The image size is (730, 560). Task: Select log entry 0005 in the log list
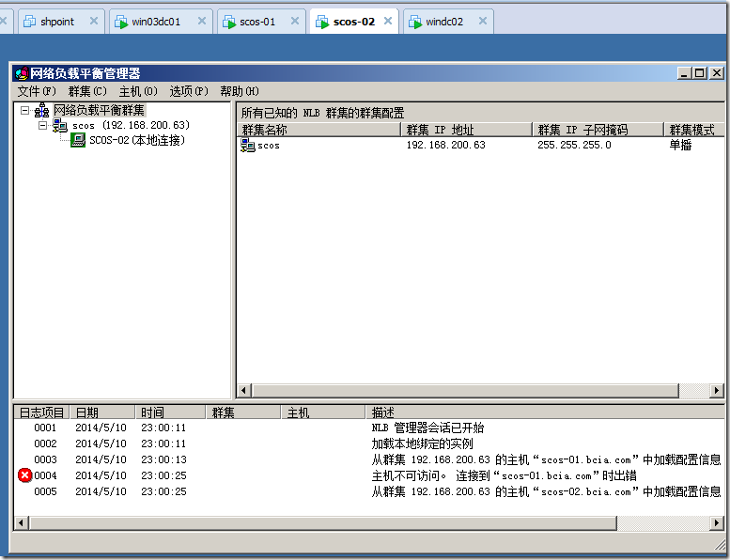(46, 491)
